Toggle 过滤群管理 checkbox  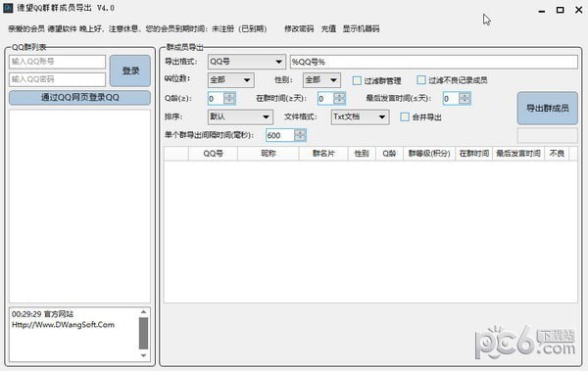(x=357, y=80)
